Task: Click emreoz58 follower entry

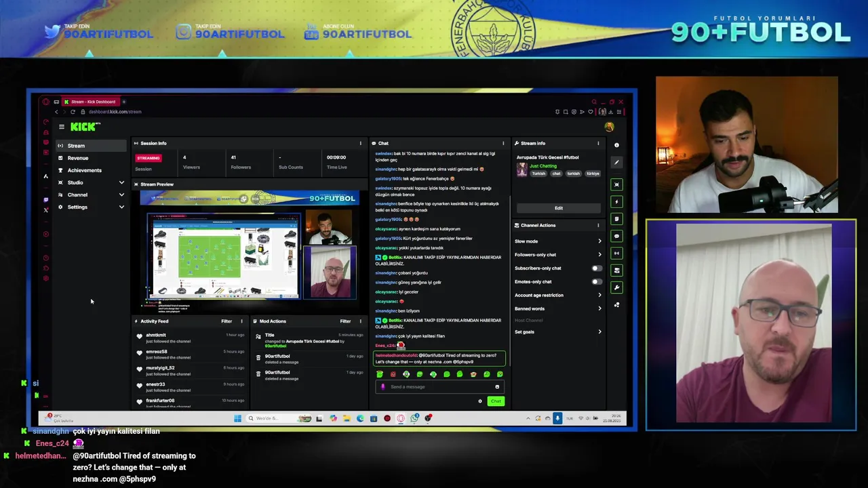Action: click(x=191, y=354)
